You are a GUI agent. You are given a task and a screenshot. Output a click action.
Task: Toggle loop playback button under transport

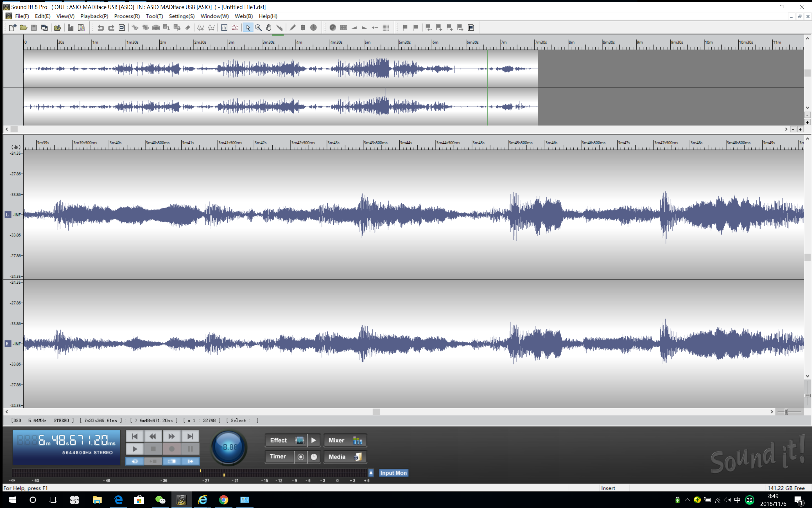pyautogui.click(x=135, y=461)
